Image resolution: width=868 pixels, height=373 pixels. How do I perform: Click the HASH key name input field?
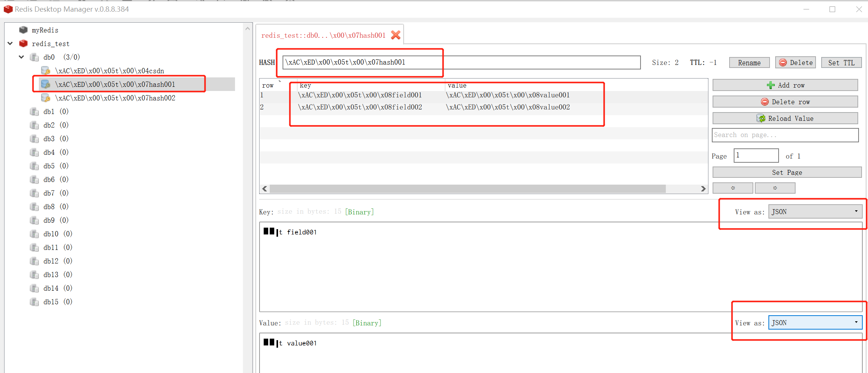tap(461, 62)
